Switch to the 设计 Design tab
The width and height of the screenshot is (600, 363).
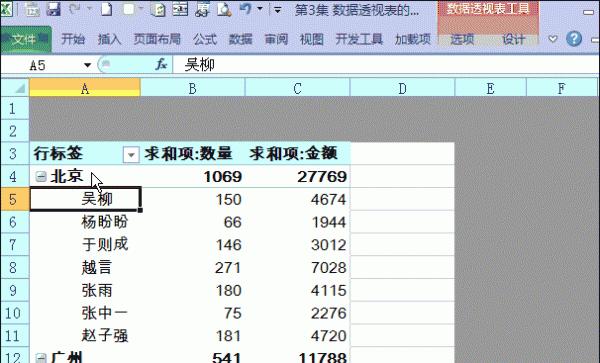pyautogui.click(x=513, y=39)
